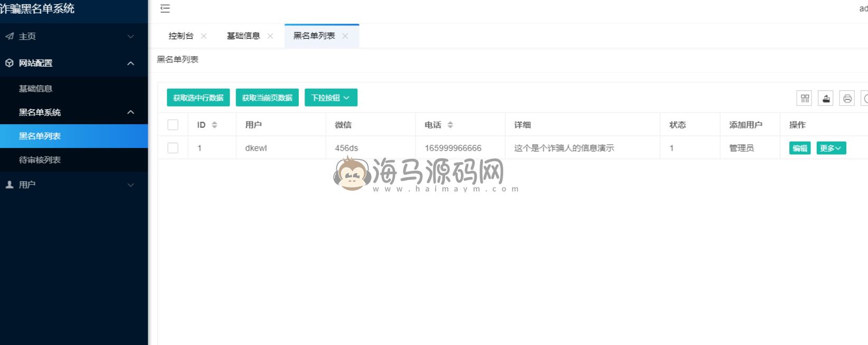The image size is (868, 345).
Task: Click the print table icon
Action: (847, 98)
